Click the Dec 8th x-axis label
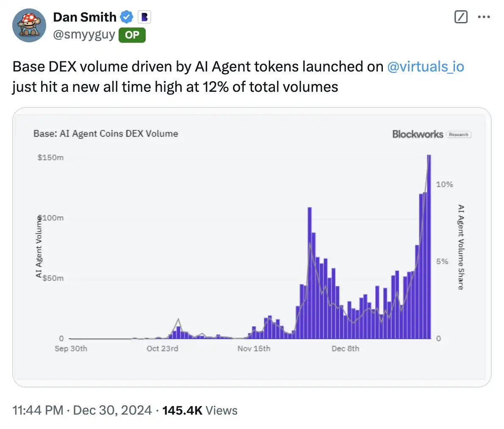This screenshot has width=504, height=429. [345, 349]
